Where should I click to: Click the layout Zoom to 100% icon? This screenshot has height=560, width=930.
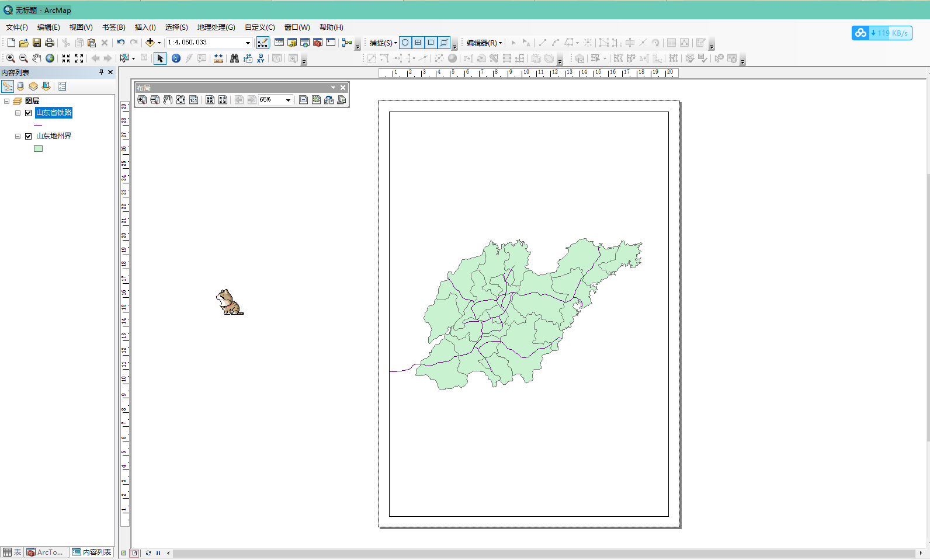click(x=193, y=100)
